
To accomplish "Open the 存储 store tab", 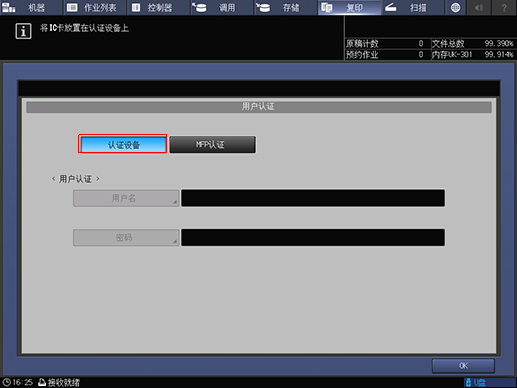I will (286, 7).
